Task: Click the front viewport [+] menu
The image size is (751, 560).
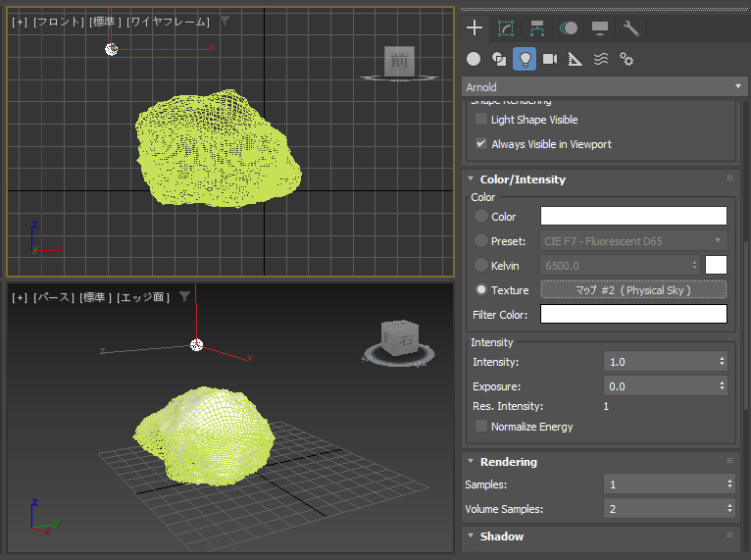Action: point(20,22)
